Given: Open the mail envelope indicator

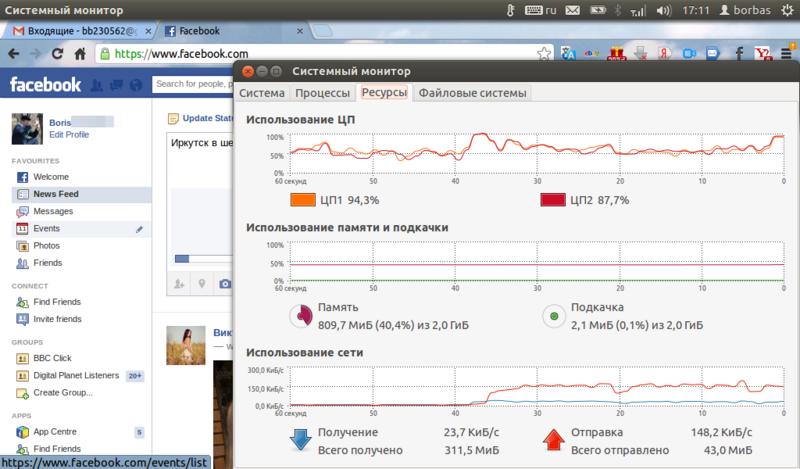Looking at the screenshot, I should pyautogui.click(x=572, y=10).
